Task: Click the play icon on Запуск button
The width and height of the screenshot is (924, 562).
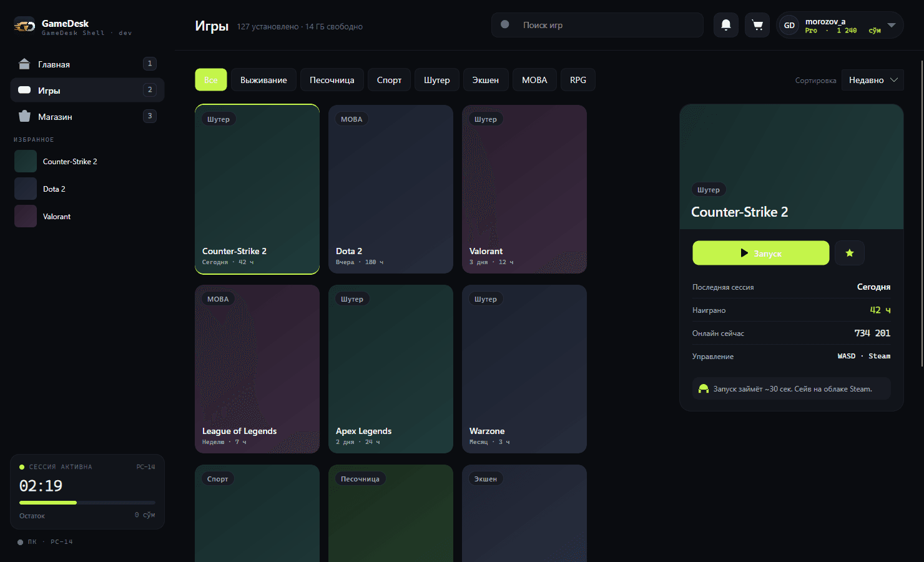Action: (x=744, y=253)
